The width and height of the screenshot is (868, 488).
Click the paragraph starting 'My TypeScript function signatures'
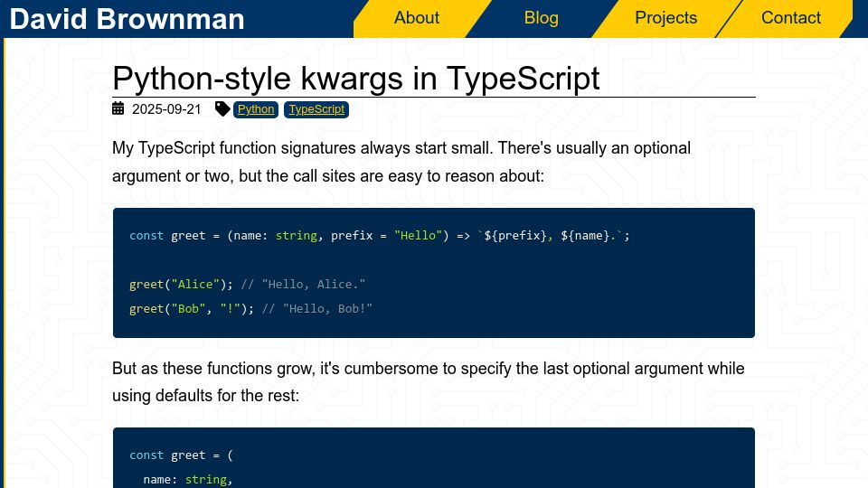401,162
